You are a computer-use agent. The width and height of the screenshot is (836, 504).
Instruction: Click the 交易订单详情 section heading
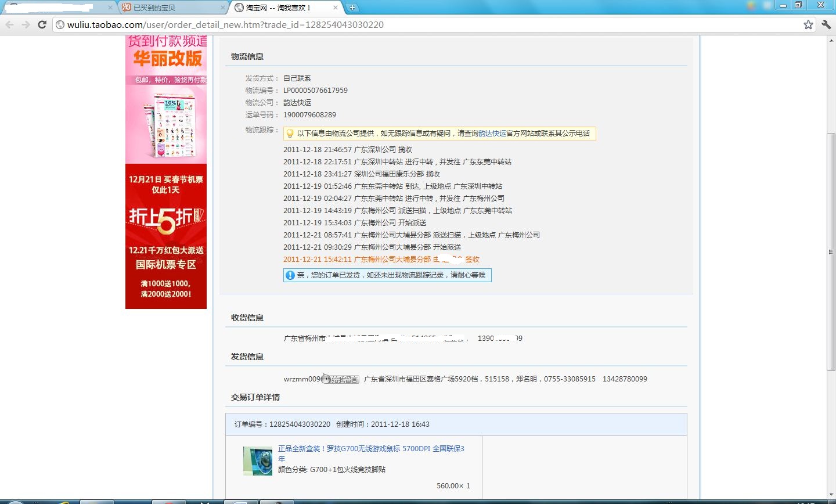click(255, 397)
